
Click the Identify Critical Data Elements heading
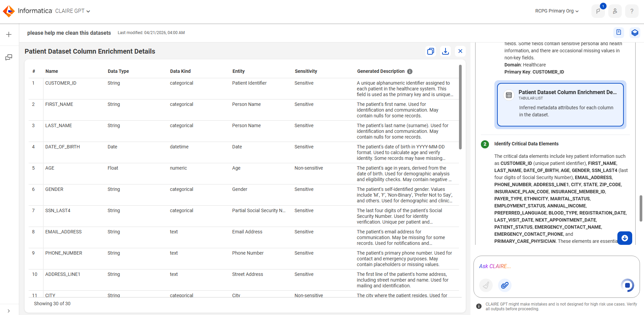[x=526, y=144]
